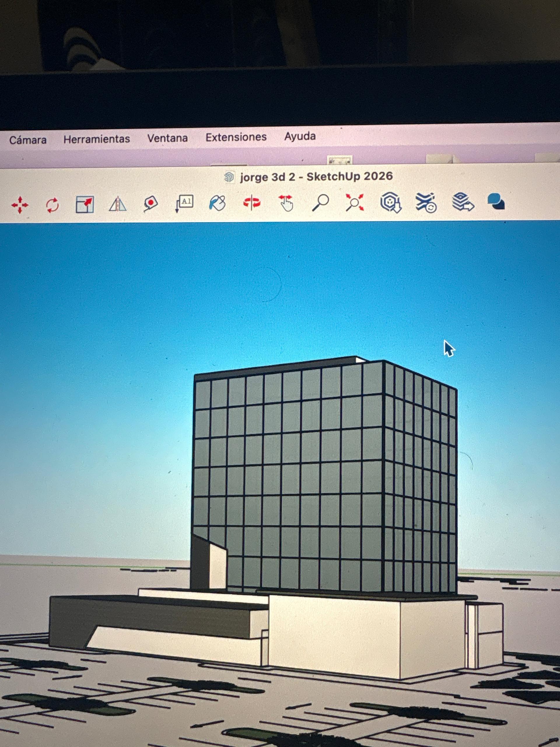Select the Move tool
Viewport: 560px width, 747px height.
coord(20,205)
